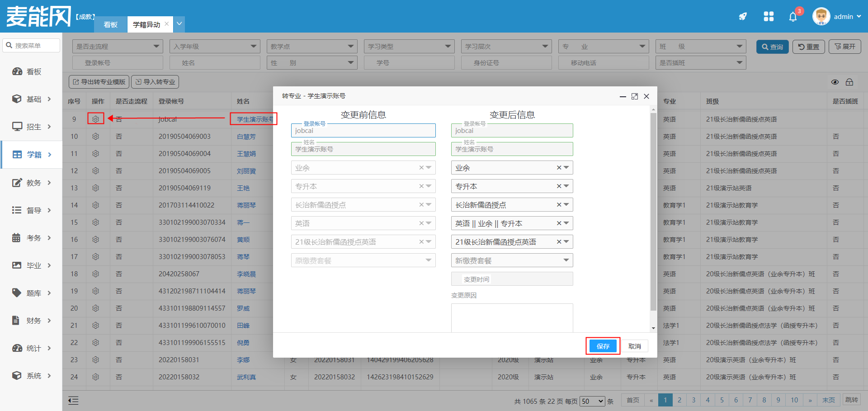
Task: Click gear icon for row 10
Action: (95, 137)
